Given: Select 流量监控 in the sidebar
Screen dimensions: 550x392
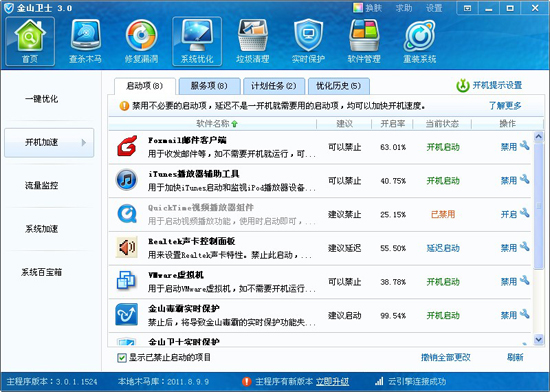Looking at the screenshot, I should [42, 185].
